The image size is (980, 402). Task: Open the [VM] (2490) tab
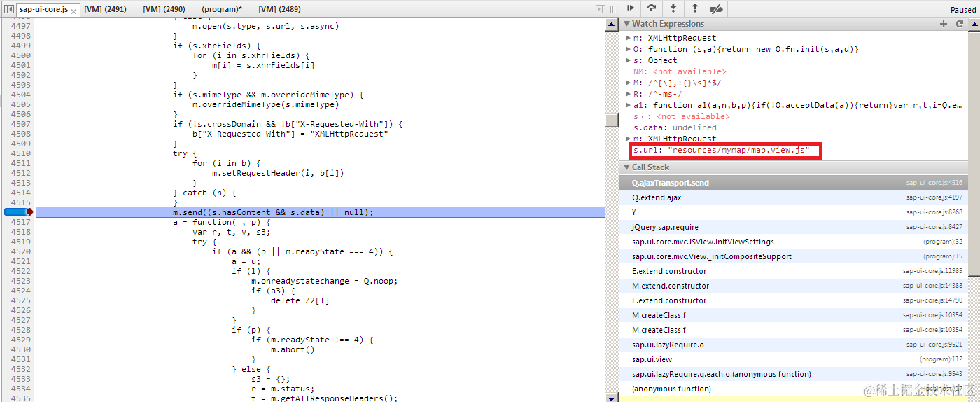tap(164, 9)
